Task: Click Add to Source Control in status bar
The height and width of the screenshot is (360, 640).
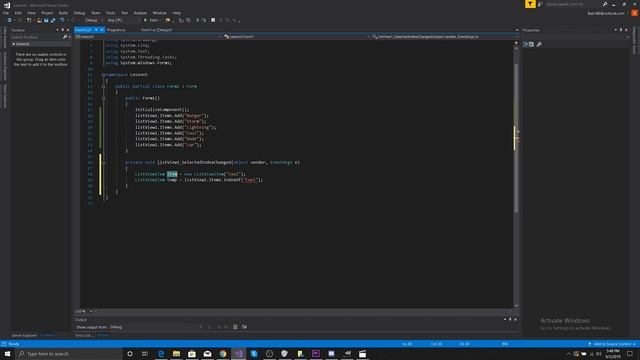Action: 611,344
